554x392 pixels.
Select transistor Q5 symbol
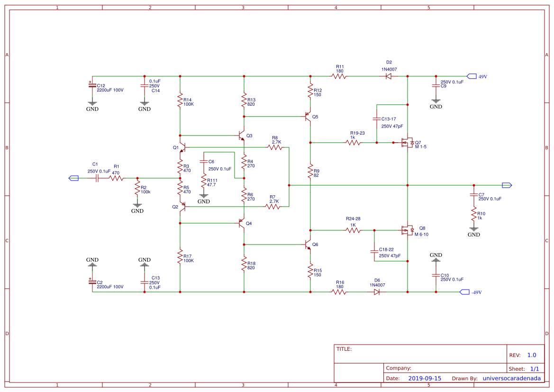click(x=308, y=117)
